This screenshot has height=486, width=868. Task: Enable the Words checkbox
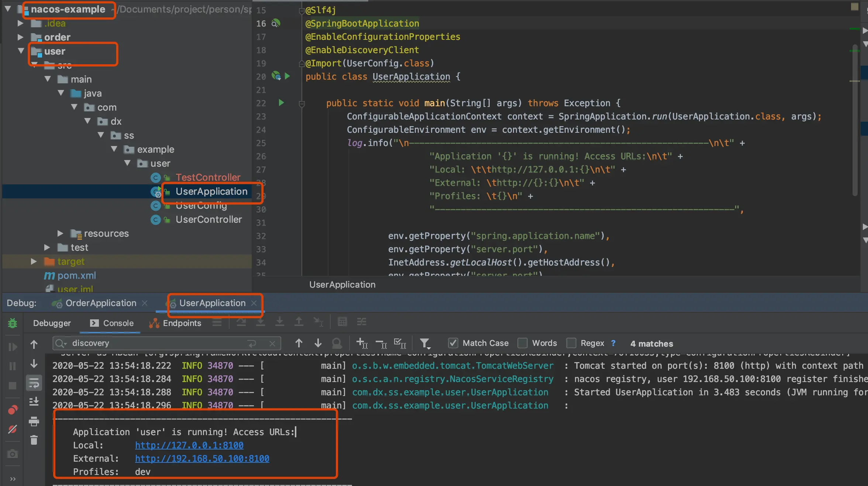click(522, 343)
